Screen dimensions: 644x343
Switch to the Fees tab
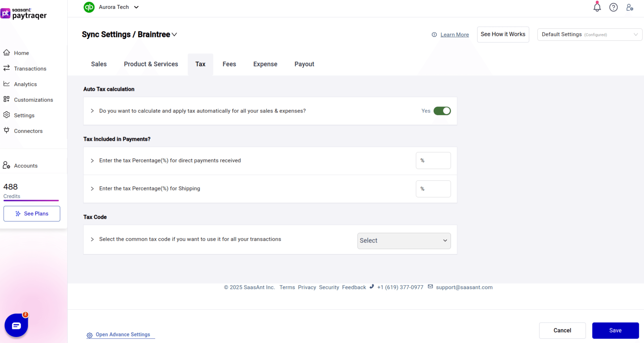229,64
